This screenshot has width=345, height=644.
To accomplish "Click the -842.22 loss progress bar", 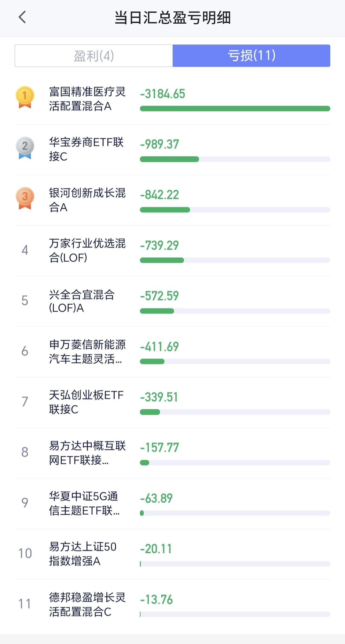I will pyautogui.click(x=235, y=210).
